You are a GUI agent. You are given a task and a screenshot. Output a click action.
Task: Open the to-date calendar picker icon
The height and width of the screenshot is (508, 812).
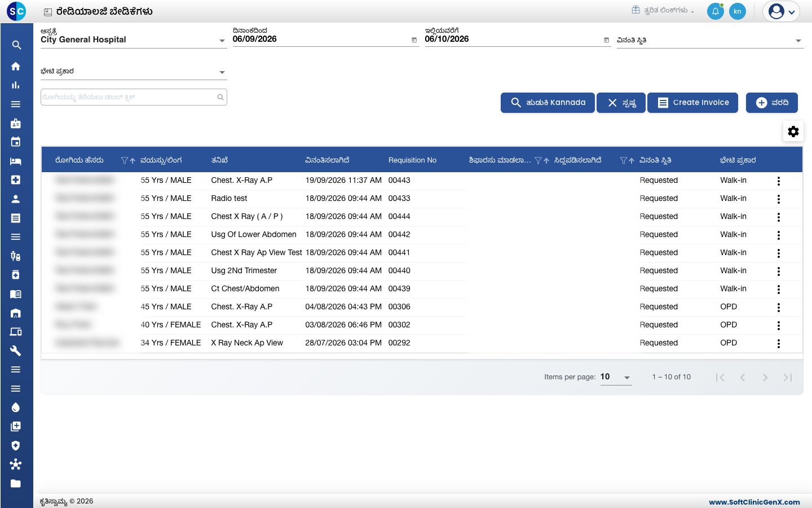606,40
